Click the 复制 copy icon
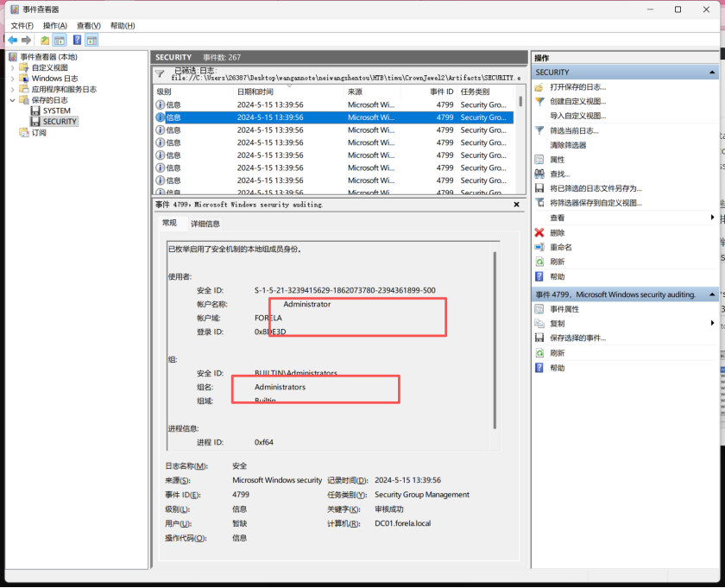725x588 pixels. pos(539,324)
